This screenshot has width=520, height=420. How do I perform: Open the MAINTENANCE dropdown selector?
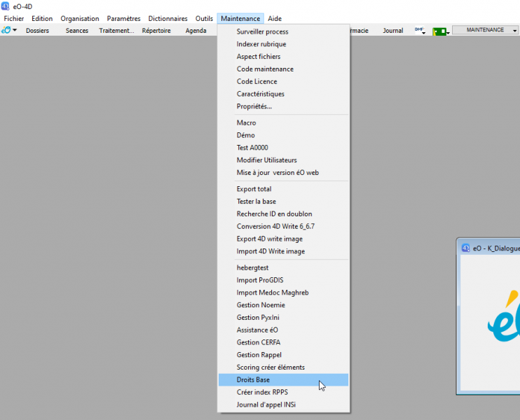click(486, 30)
